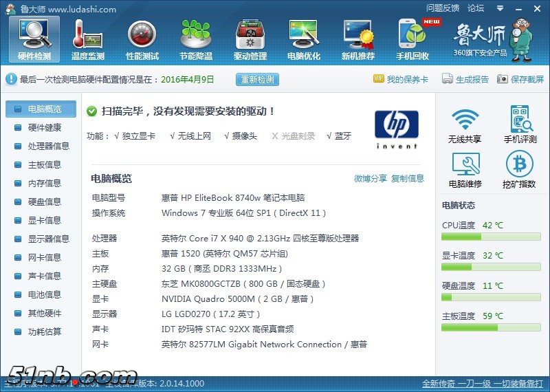
Task: Go to 显卡信息 sidebar item
Action: click(x=44, y=221)
